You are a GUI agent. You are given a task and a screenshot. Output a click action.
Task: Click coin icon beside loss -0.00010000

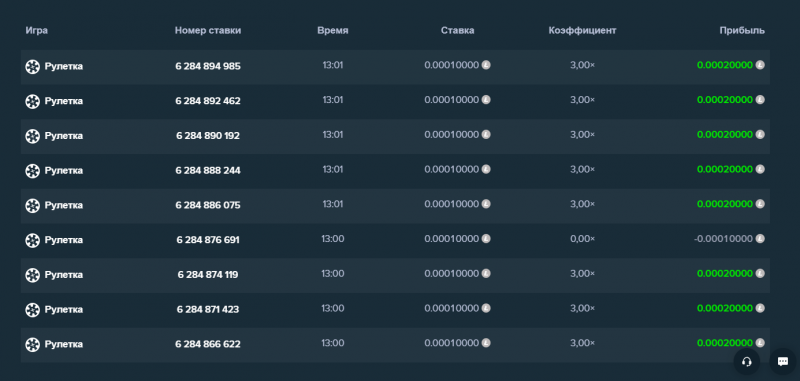[760, 238]
